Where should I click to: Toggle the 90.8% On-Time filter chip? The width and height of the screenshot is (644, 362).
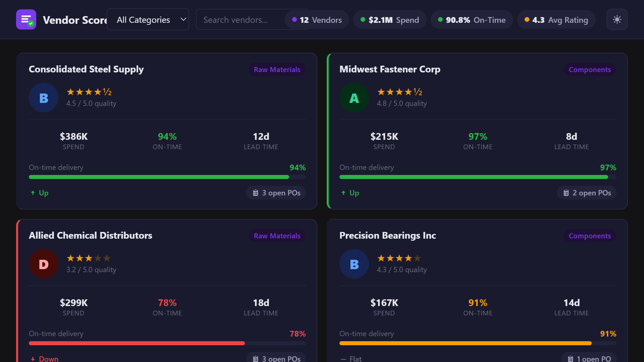click(472, 19)
